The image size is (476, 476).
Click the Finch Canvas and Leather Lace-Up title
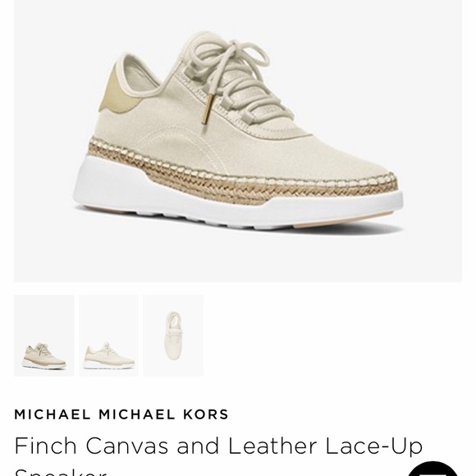click(x=218, y=446)
